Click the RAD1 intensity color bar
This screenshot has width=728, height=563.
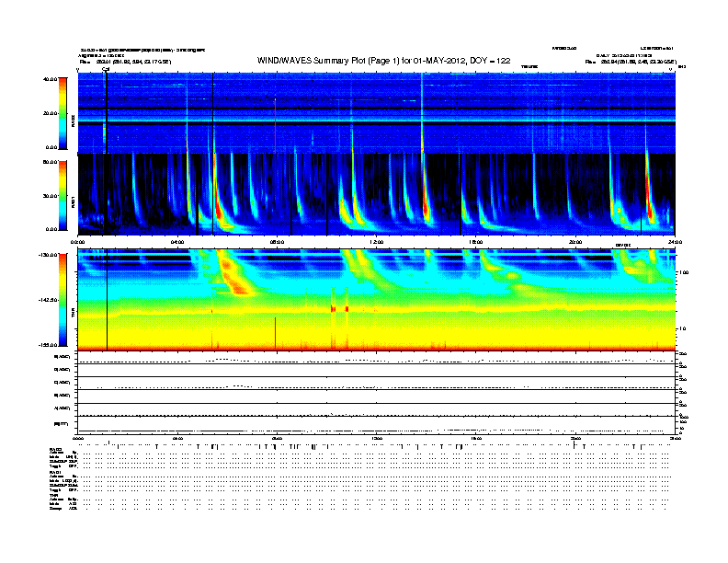click(63, 195)
